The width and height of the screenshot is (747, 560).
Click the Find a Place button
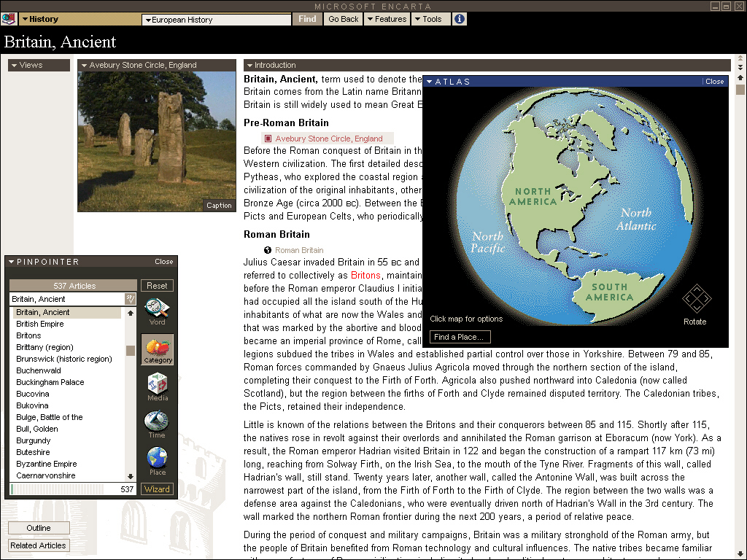click(460, 337)
